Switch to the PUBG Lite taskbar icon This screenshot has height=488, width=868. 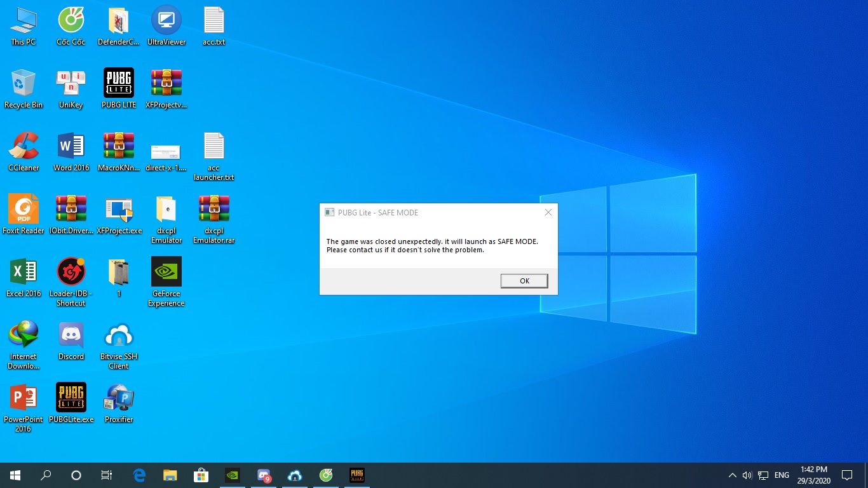356,475
